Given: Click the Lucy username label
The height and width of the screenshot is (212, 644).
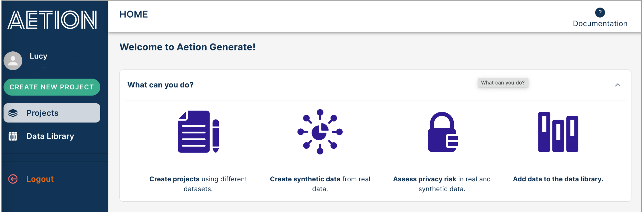Looking at the screenshot, I should [38, 56].
